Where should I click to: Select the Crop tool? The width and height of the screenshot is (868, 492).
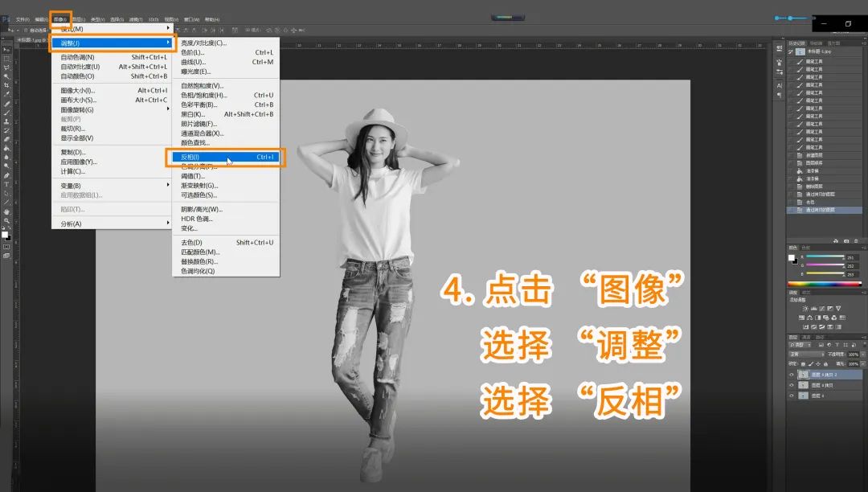6,85
